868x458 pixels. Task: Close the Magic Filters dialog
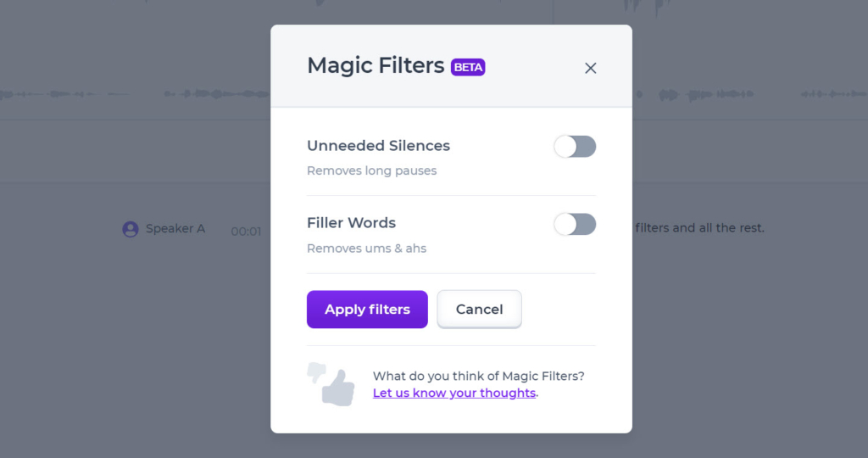591,68
